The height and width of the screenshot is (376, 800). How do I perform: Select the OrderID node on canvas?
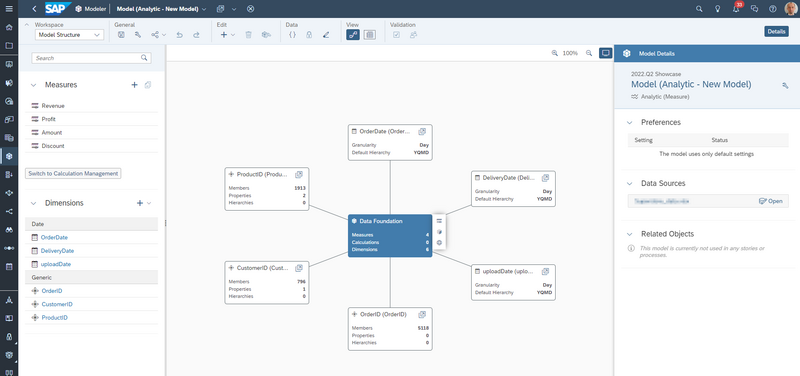(390, 329)
